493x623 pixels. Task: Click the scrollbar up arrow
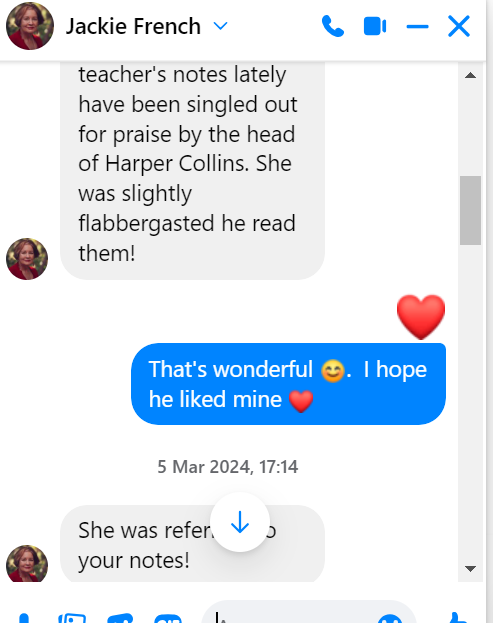point(470,75)
